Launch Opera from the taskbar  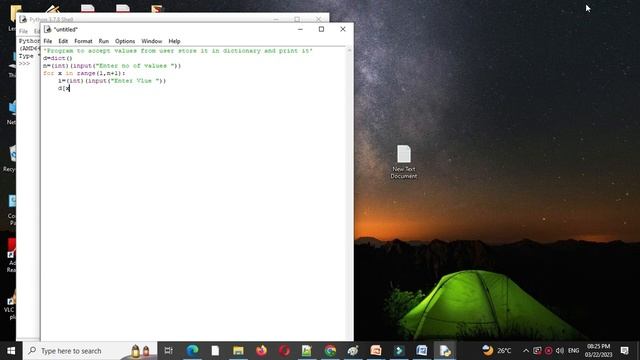(284, 351)
